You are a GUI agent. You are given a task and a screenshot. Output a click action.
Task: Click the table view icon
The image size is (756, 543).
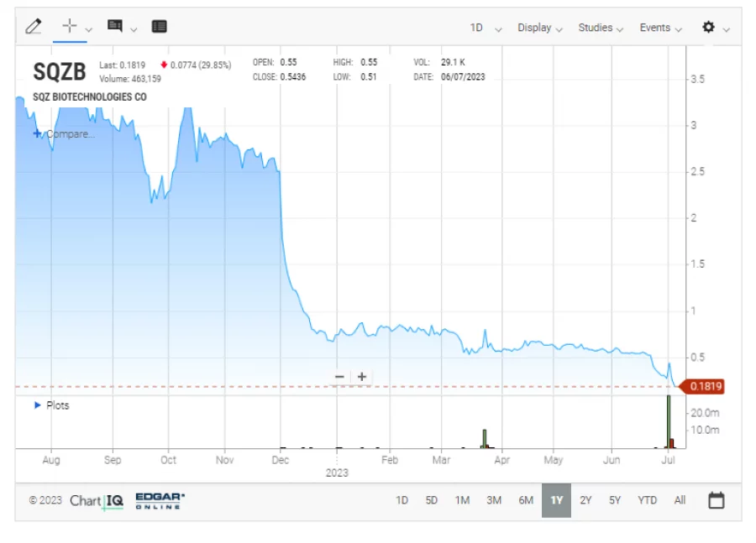(x=159, y=26)
